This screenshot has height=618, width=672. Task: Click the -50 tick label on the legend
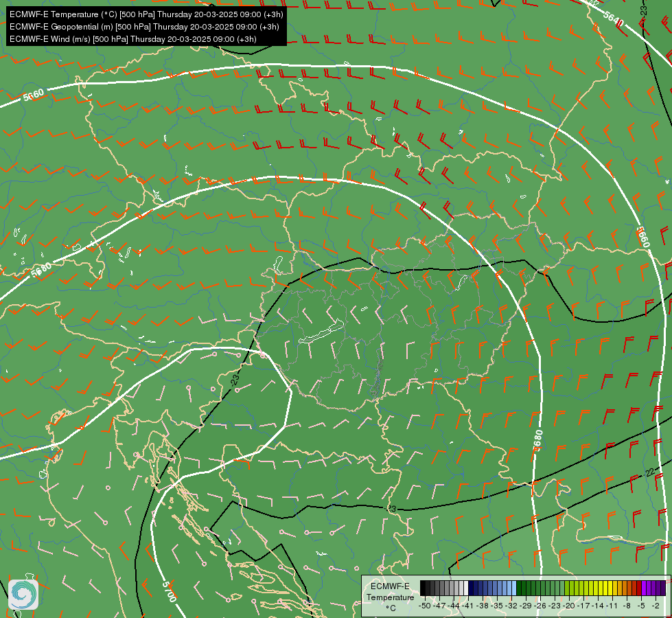(x=424, y=606)
